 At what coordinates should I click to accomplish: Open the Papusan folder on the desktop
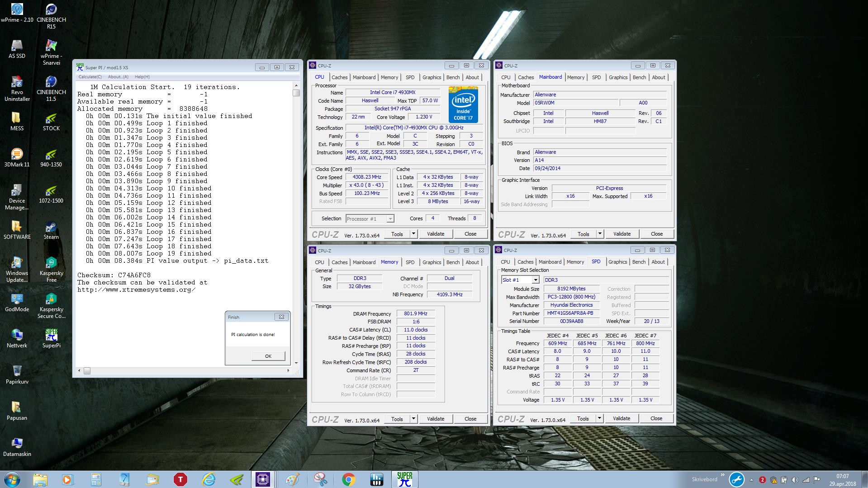[17, 411]
